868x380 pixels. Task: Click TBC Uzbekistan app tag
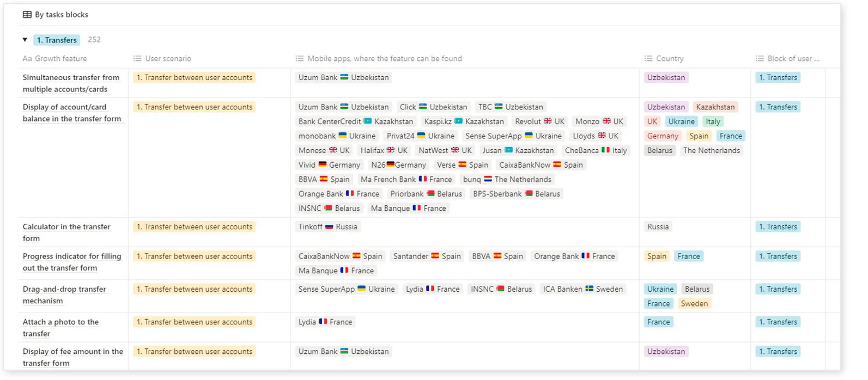(x=511, y=107)
